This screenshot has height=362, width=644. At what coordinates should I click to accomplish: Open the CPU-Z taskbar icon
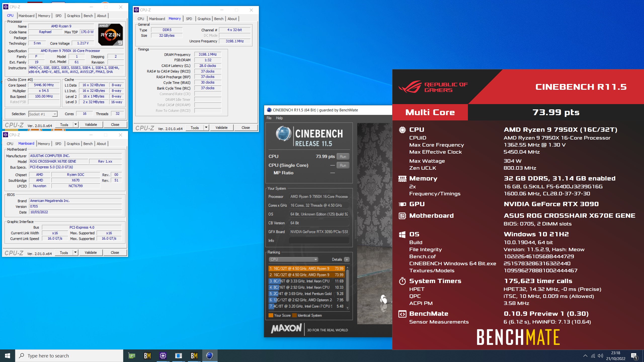(x=163, y=356)
